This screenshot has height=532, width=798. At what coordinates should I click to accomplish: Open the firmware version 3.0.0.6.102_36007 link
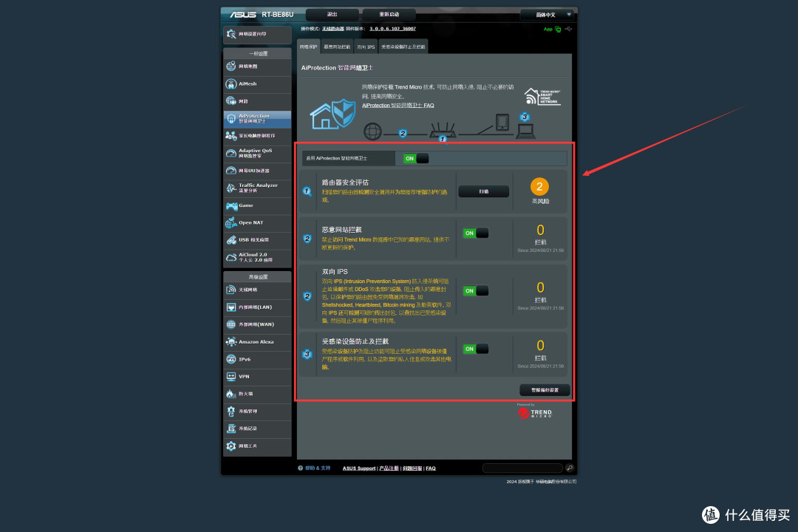(x=392, y=29)
